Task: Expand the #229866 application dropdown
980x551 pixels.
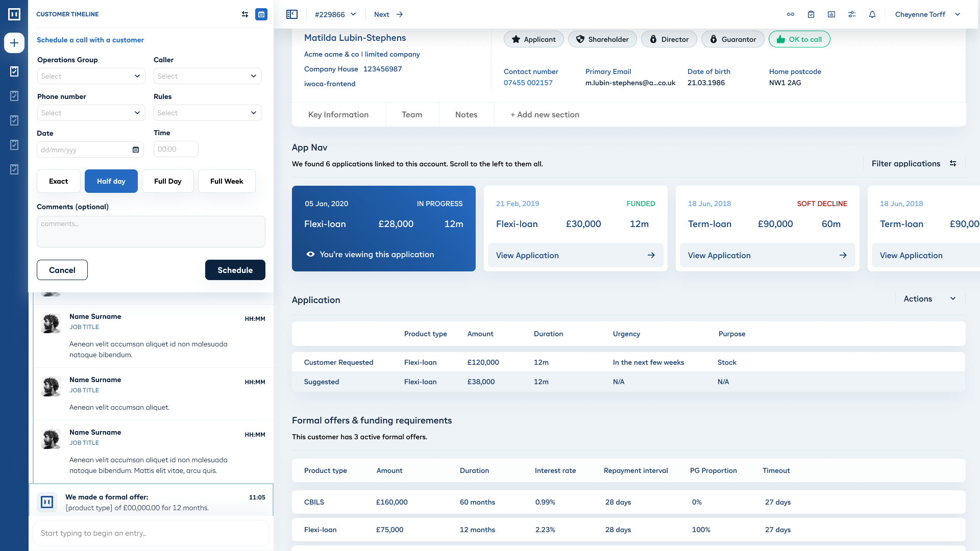Action: [x=335, y=14]
